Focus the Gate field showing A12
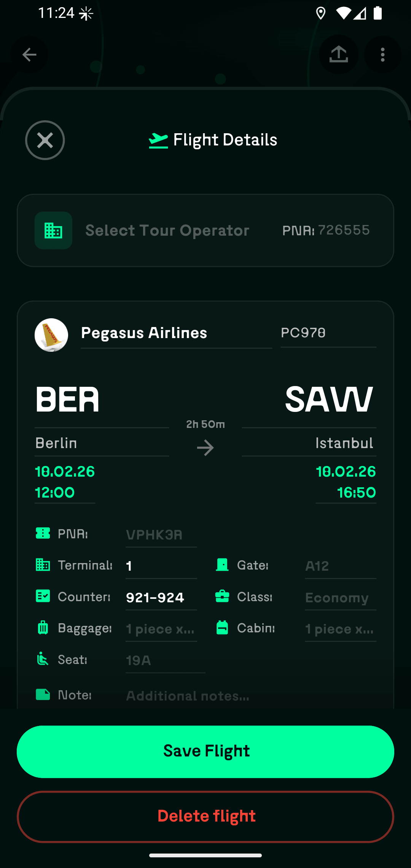Viewport: 411px width, 868px height. (340, 566)
